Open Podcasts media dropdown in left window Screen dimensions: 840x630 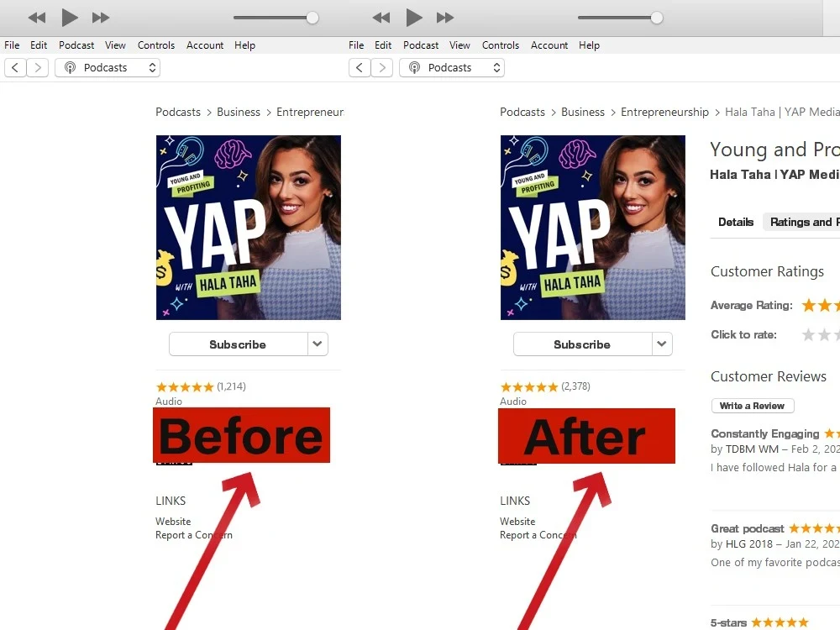[x=108, y=67]
